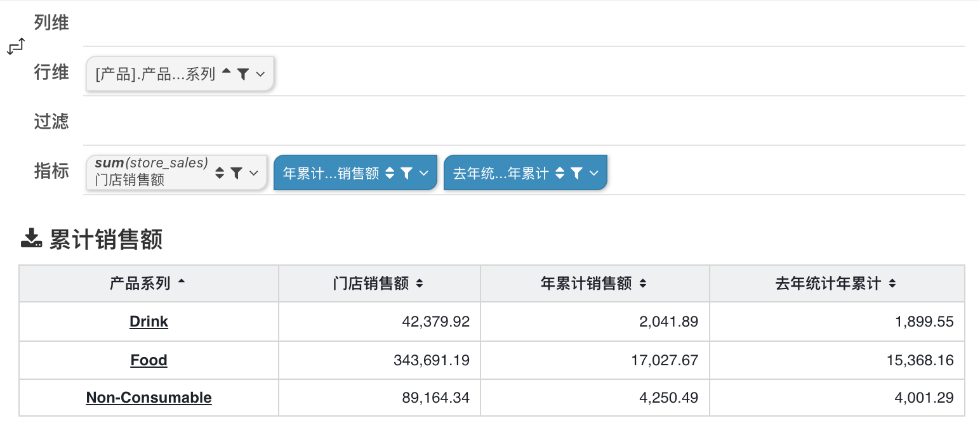Open the Non-Consumable product link
This screenshot has height=435, width=980.
[x=149, y=398]
